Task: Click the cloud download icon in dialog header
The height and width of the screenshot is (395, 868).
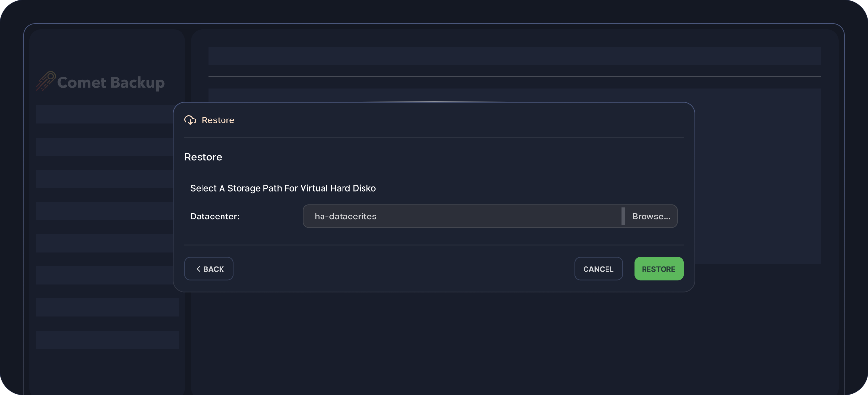Action: [190, 120]
